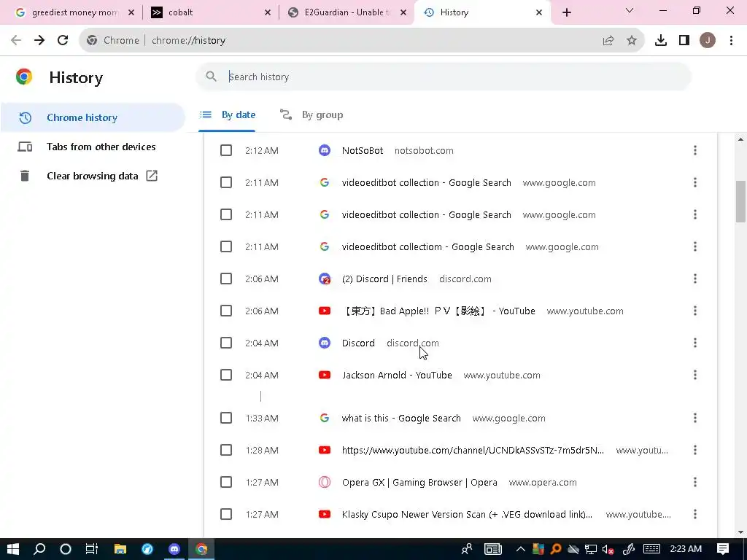This screenshot has height=560, width=747.
Task: Show hidden system tray icons
Action: [520, 550]
